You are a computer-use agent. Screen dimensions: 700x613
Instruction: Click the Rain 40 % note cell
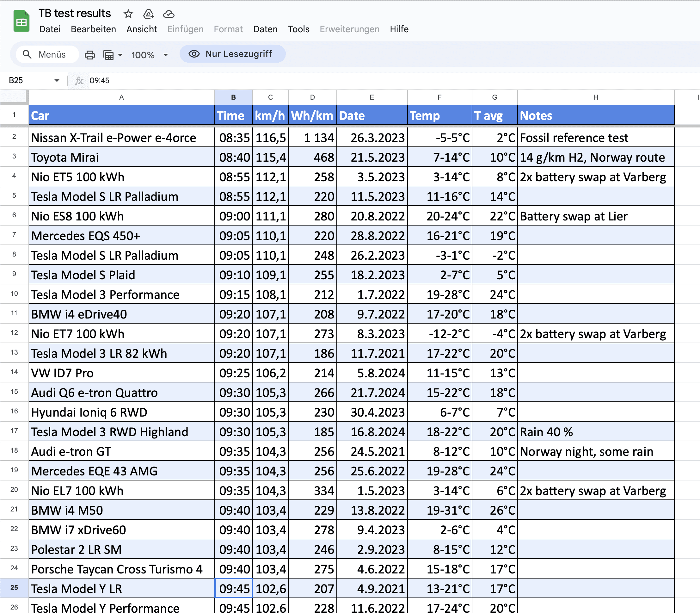pos(596,432)
